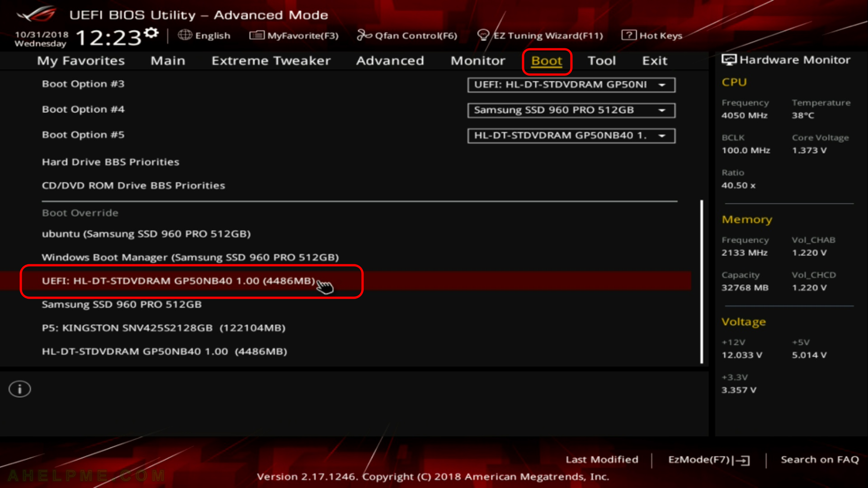This screenshot has width=868, height=488.
Task: Select P5 KINGSTON SNV425S2128GB boot device
Action: [163, 328]
